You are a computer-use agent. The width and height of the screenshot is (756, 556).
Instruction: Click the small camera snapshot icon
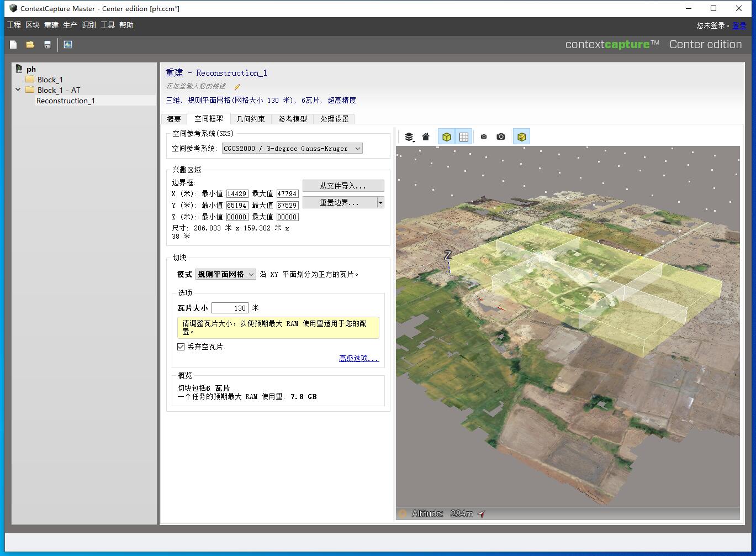tap(483, 136)
